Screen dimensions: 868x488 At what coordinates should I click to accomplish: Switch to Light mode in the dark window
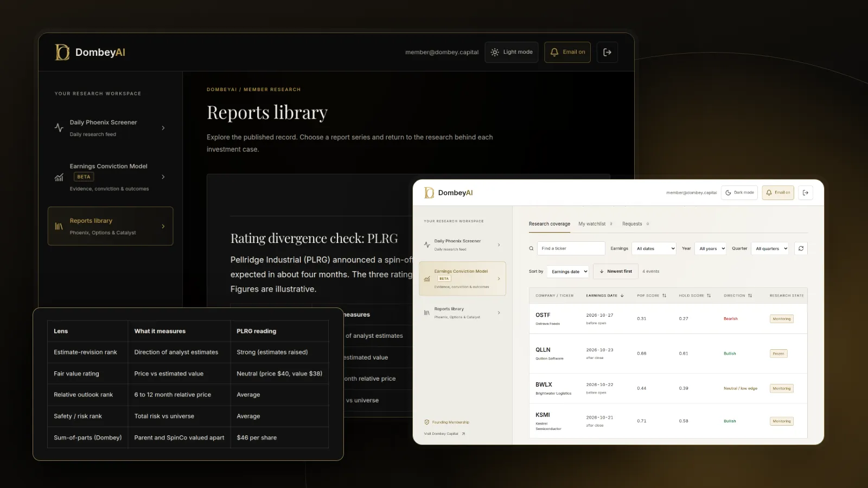pos(512,52)
